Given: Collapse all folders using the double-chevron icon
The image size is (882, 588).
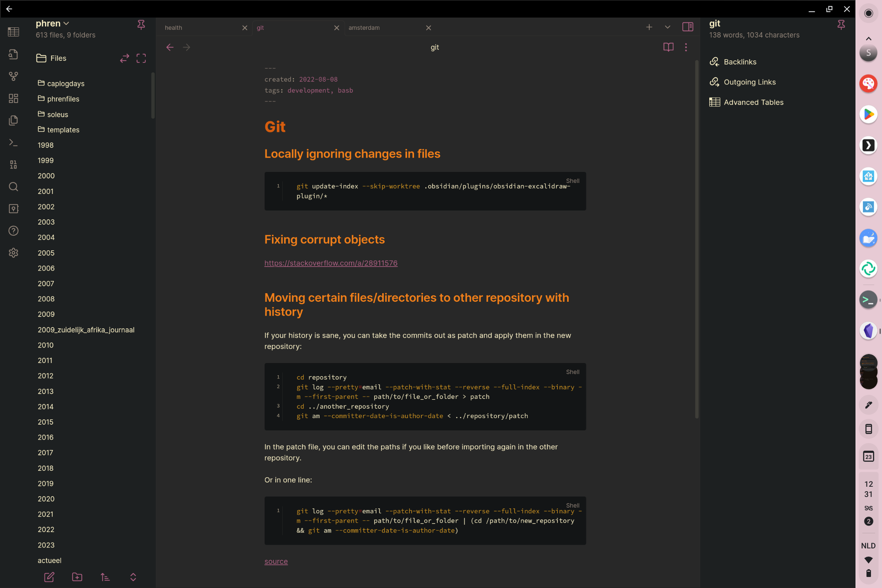Looking at the screenshot, I should coord(134,577).
